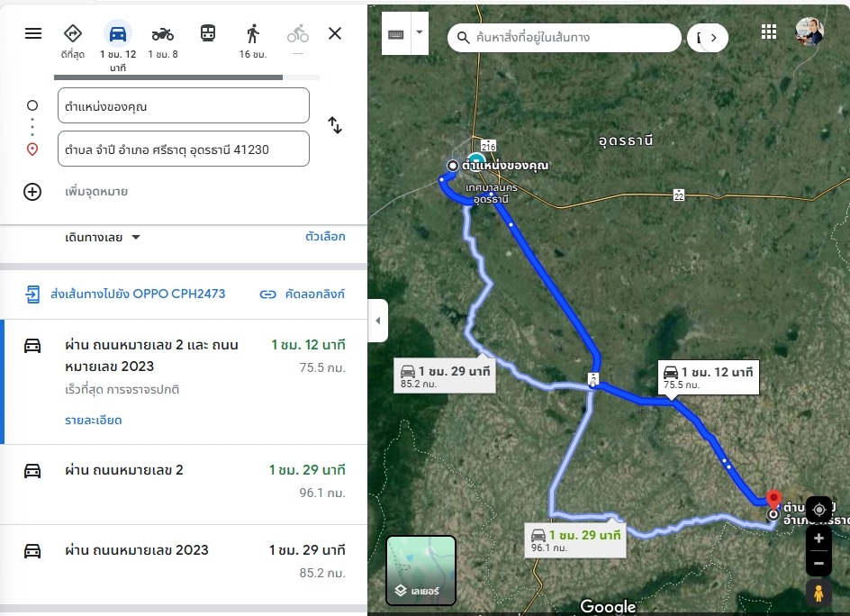Open the keyboard input tools dropdown
850x616 pixels.
tap(419, 33)
